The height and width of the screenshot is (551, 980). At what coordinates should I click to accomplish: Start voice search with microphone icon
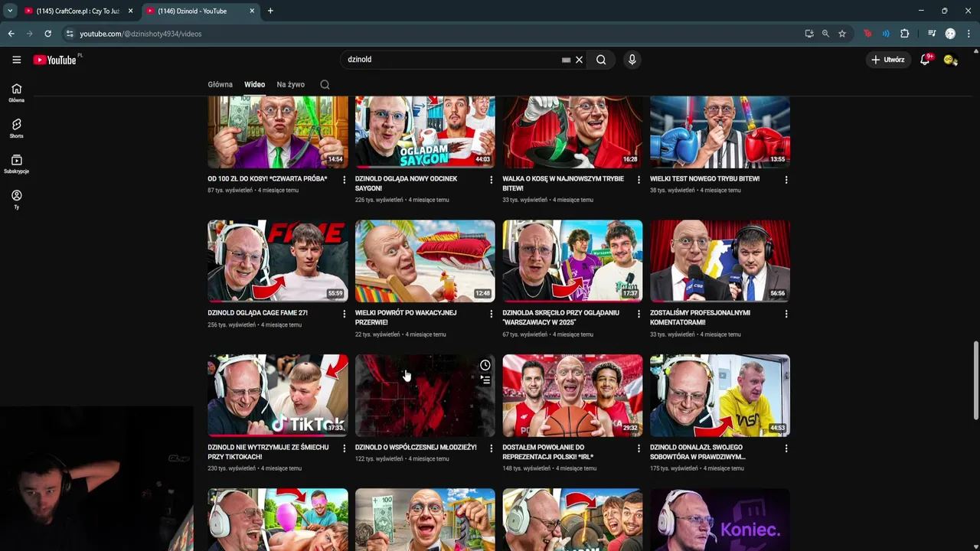coord(632,60)
